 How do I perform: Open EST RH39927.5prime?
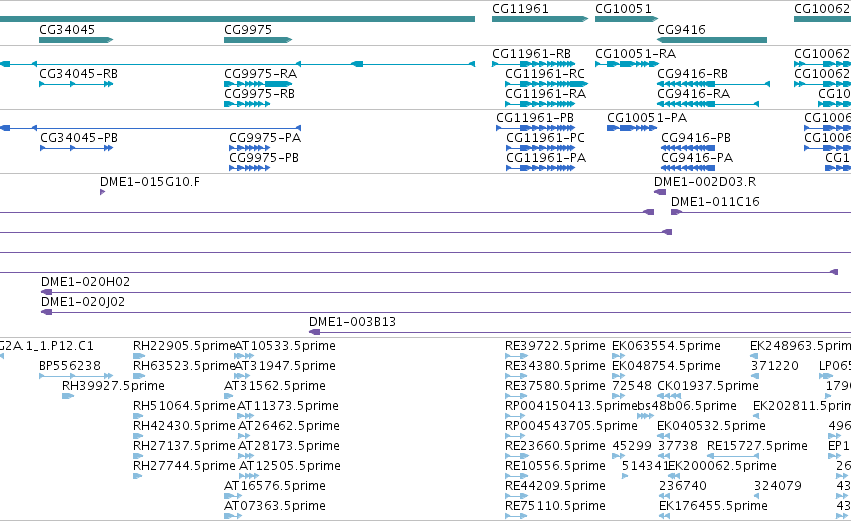(x=113, y=386)
